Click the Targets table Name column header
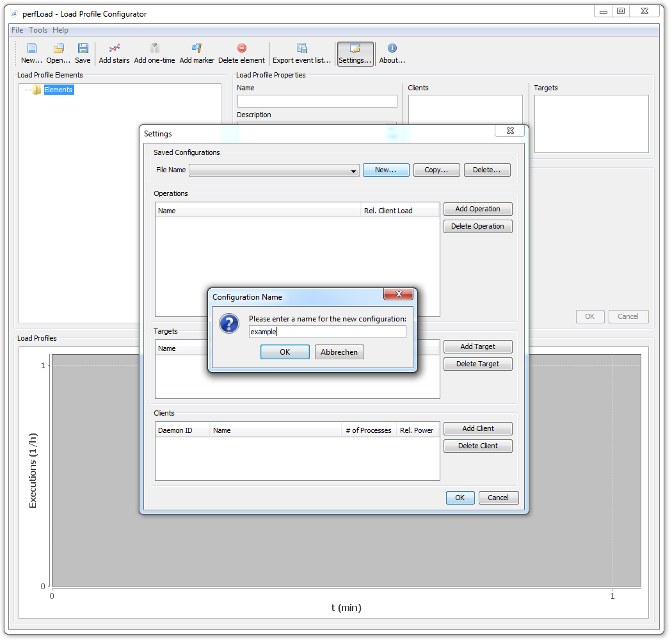Screen dimensions: 672x641 pyautogui.click(x=181, y=348)
